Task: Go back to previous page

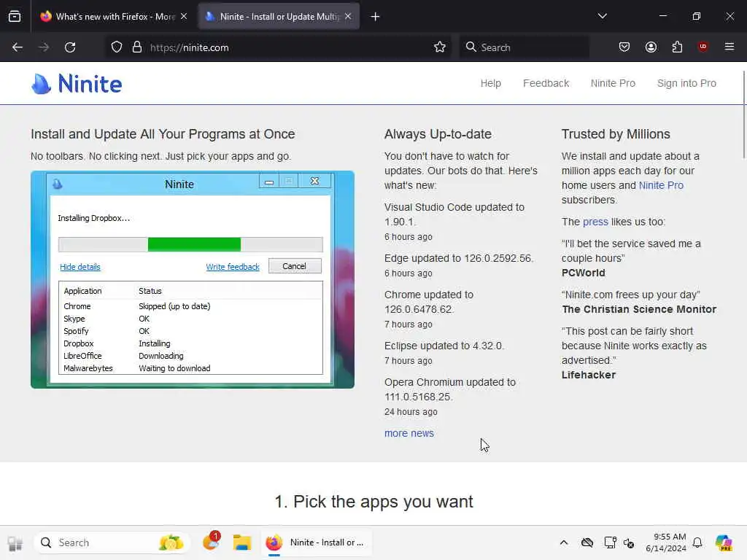Action: coord(18,47)
